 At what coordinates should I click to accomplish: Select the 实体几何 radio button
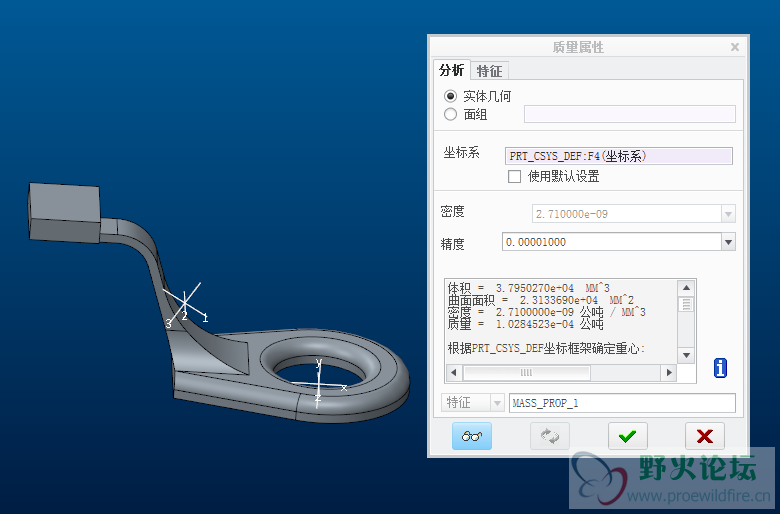450,96
